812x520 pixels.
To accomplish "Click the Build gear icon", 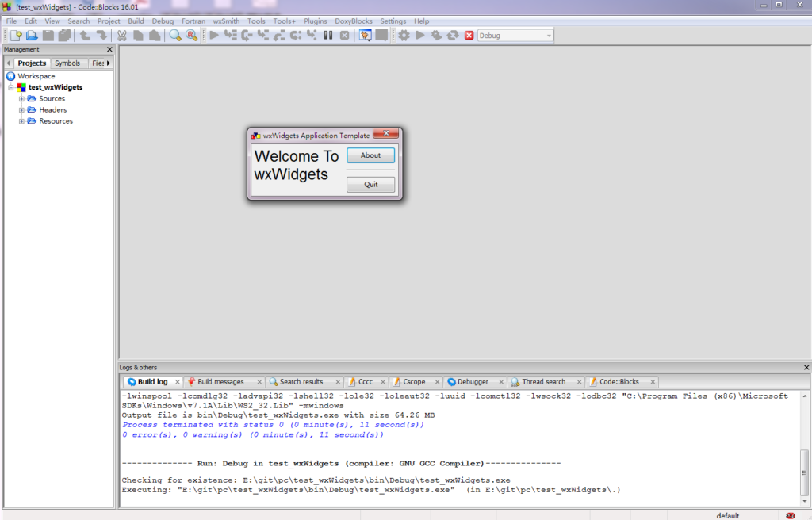I will coord(404,35).
